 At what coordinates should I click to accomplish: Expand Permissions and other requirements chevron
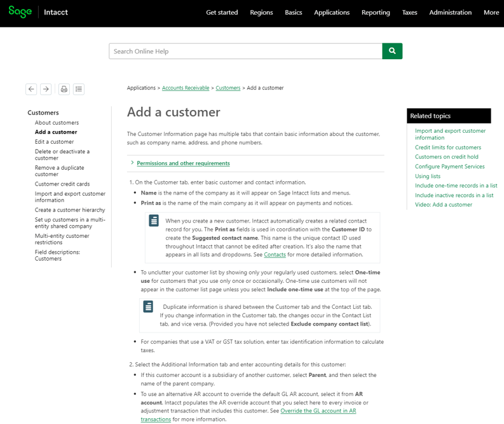pyautogui.click(x=132, y=163)
